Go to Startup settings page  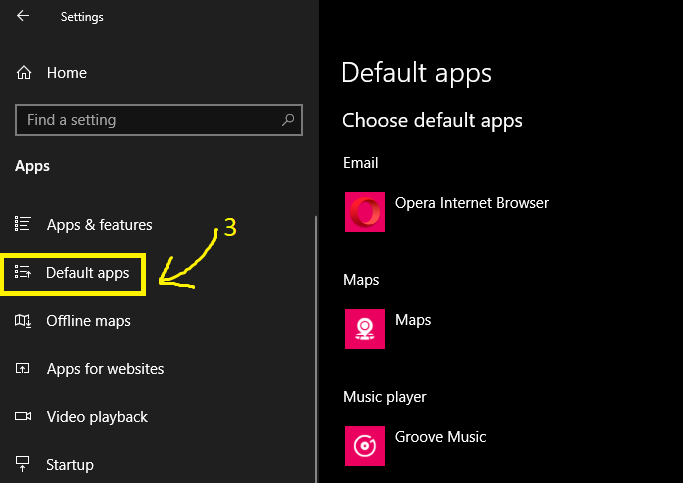pos(70,465)
